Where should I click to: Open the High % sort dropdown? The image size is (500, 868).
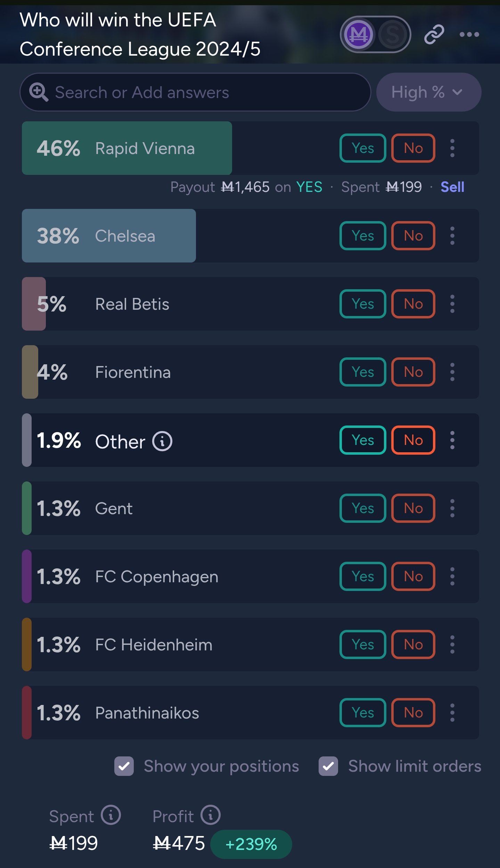[429, 92]
